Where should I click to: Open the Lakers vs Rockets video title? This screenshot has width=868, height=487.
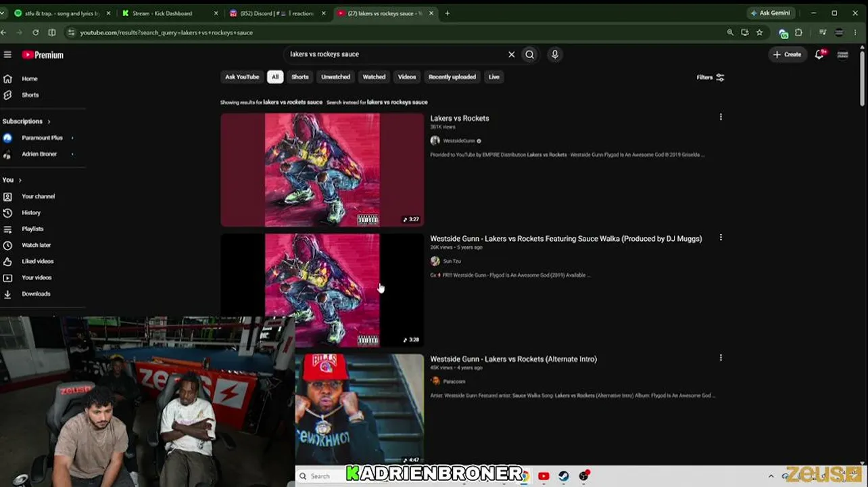tap(460, 118)
